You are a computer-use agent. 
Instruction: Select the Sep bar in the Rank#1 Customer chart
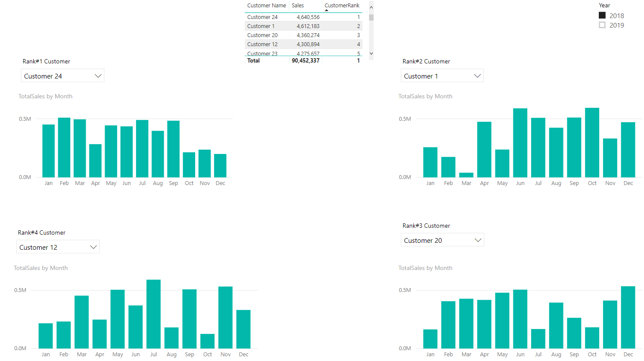click(174, 149)
